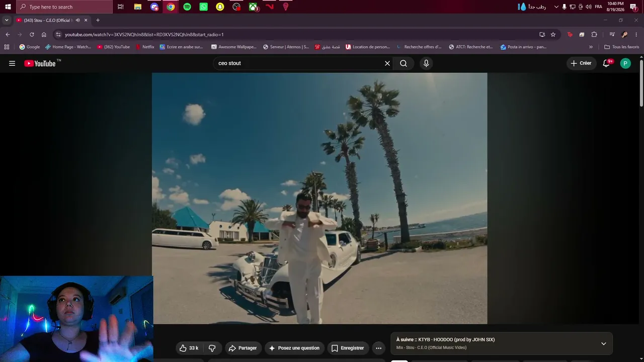Run the YouTube search with magnifier button

point(404,63)
